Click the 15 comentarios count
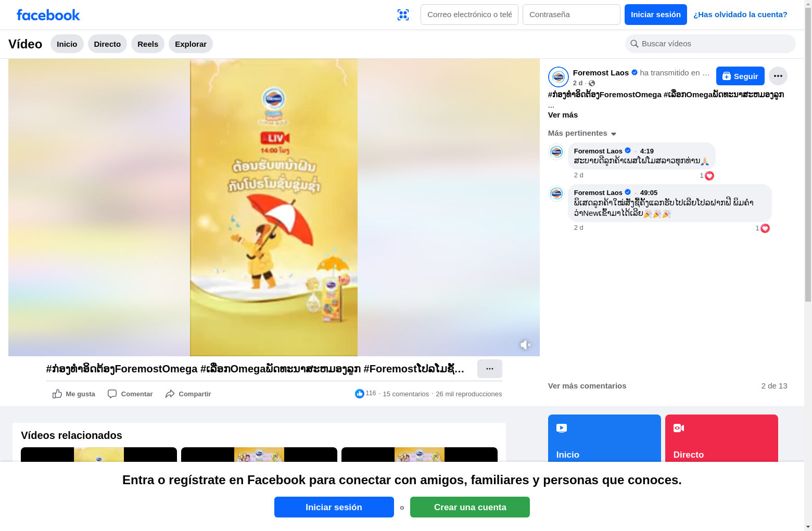 coord(406,394)
